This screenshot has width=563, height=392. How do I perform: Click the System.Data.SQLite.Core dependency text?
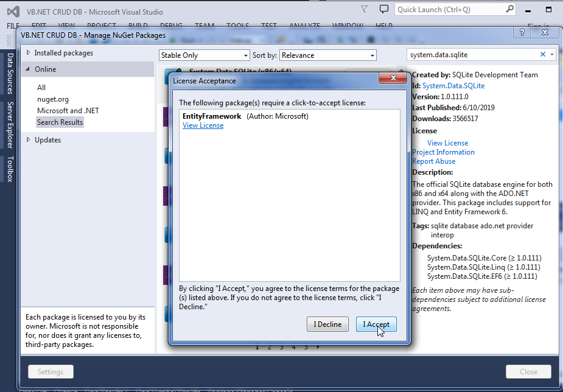(x=484, y=258)
